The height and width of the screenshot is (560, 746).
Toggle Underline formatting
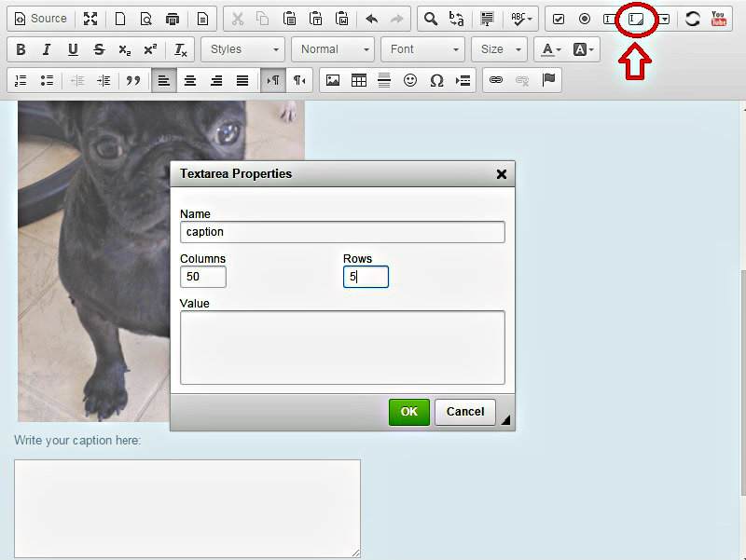coord(73,49)
